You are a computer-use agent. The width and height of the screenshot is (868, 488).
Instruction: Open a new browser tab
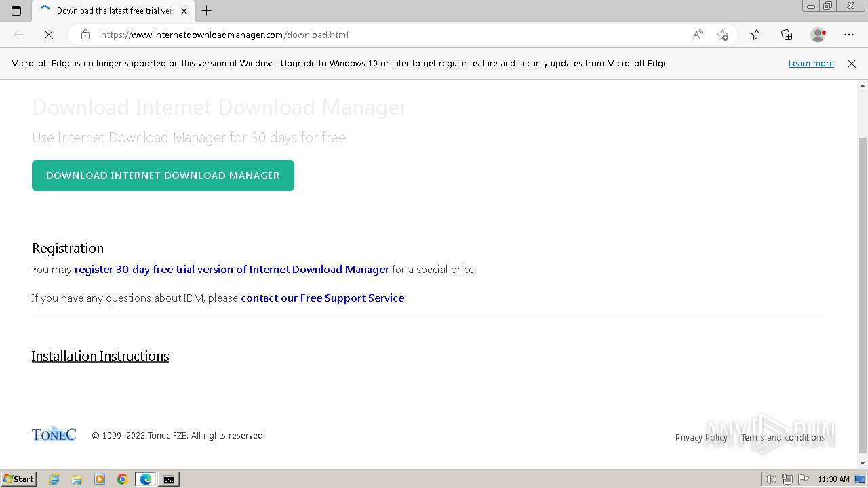click(x=207, y=11)
